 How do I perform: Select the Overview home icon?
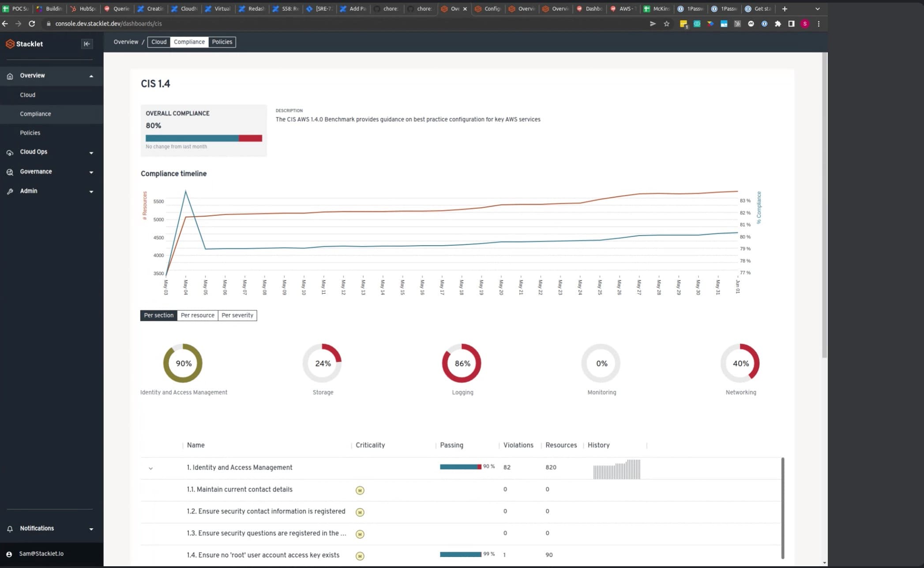click(x=9, y=76)
